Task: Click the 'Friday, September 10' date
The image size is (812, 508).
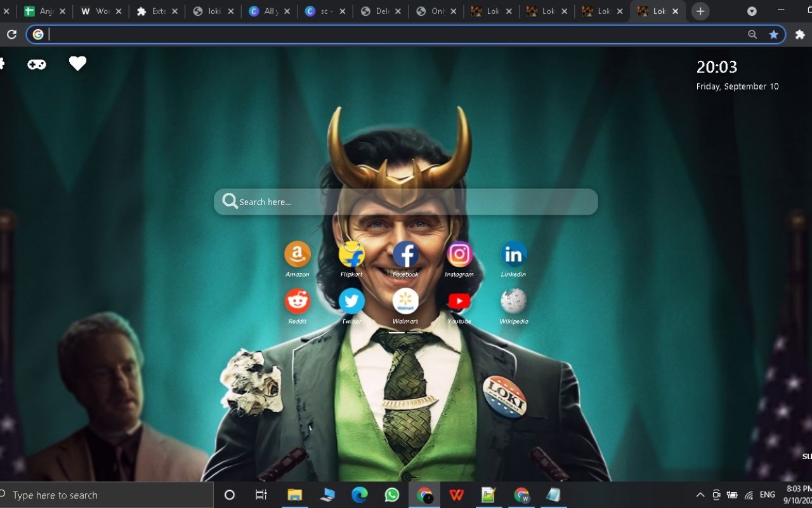Action: pos(737,86)
